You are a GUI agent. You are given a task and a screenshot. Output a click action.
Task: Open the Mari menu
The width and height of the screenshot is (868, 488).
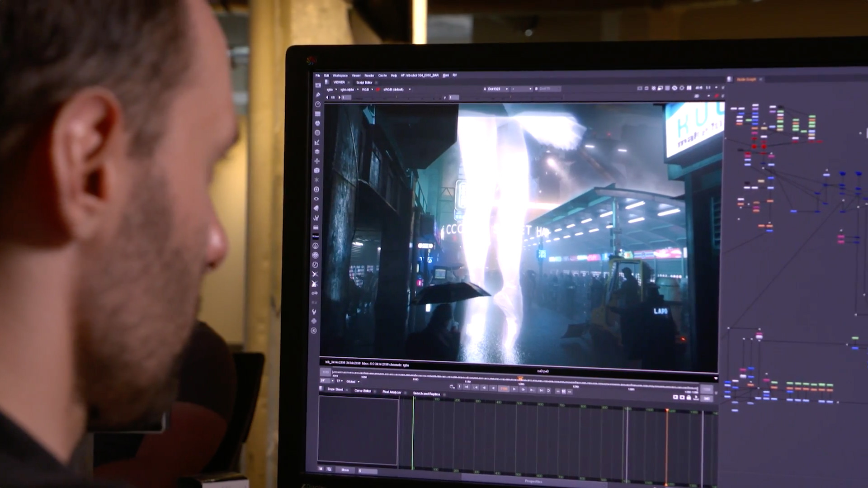point(445,75)
